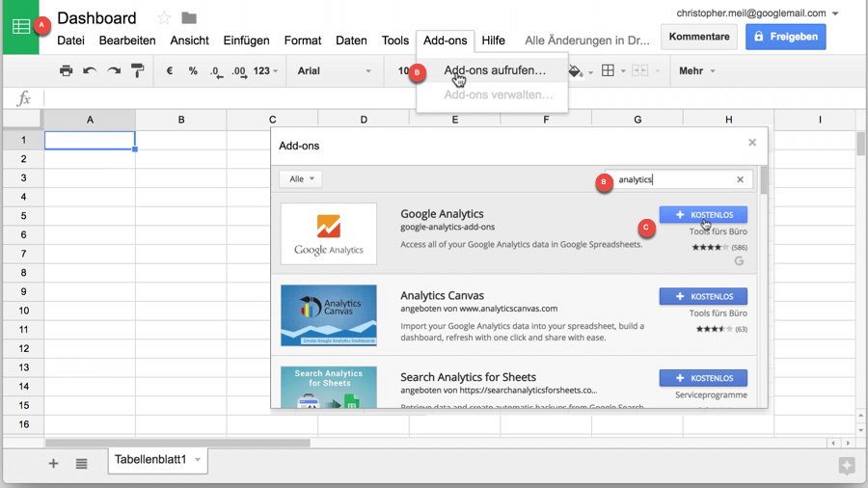Open the Daten menu
The height and width of the screenshot is (488, 868).
pos(351,41)
